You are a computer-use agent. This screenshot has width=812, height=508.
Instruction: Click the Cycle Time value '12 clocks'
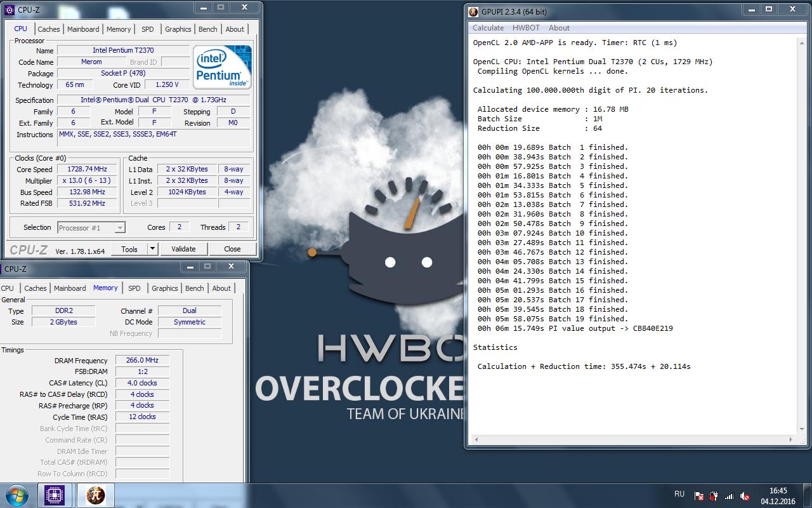142,417
